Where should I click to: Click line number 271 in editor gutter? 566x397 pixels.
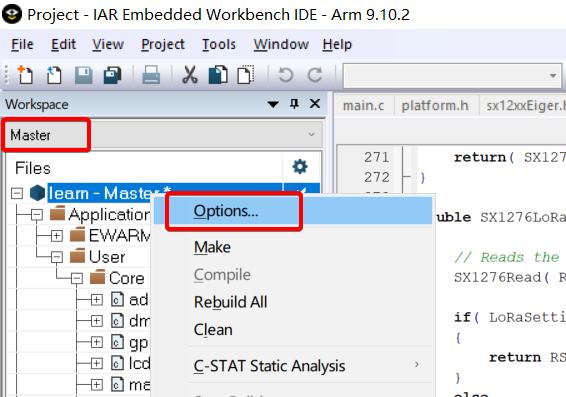[376, 157]
